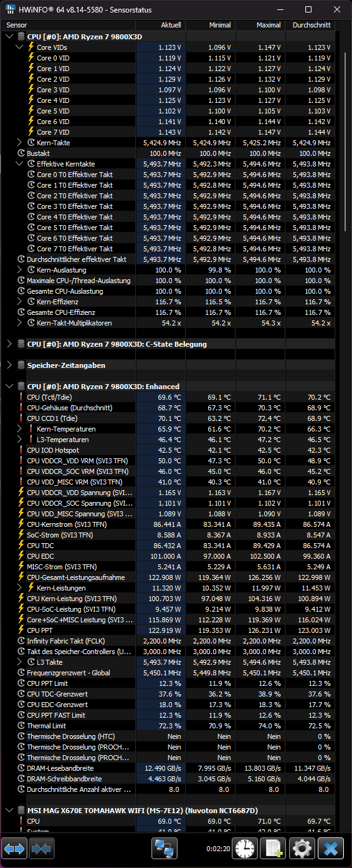352x868 pixels.
Task: Expand the Kern-Auslastung row
Action: [20, 270]
